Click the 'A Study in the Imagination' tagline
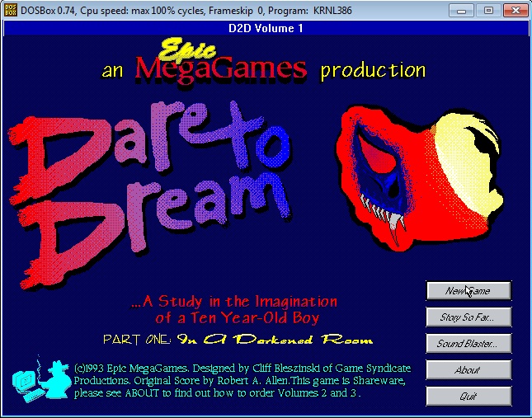This screenshot has height=418, width=532. tap(234, 309)
